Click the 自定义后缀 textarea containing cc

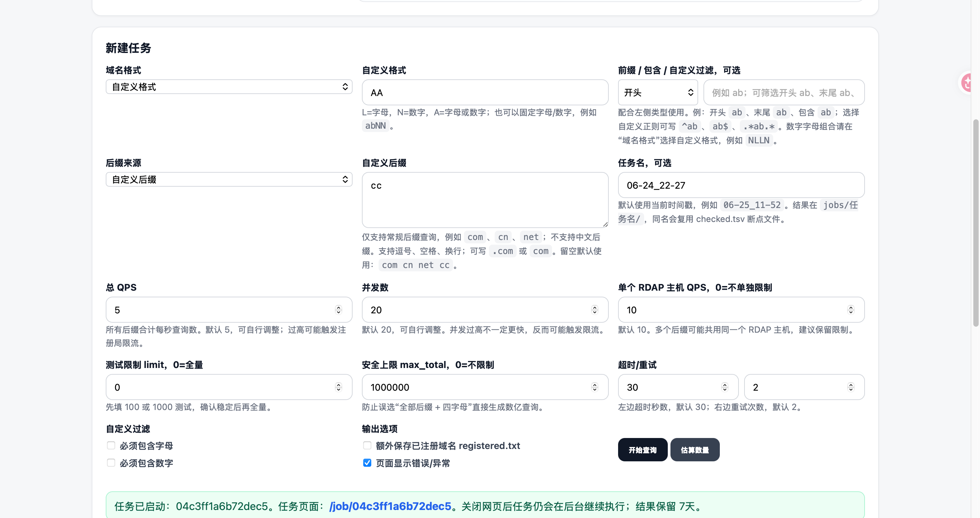(x=485, y=200)
